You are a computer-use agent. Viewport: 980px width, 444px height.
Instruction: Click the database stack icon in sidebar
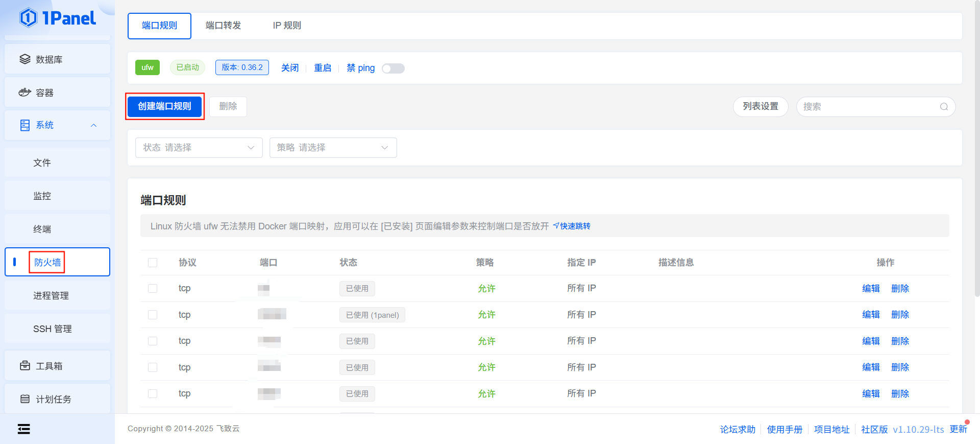click(25, 59)
